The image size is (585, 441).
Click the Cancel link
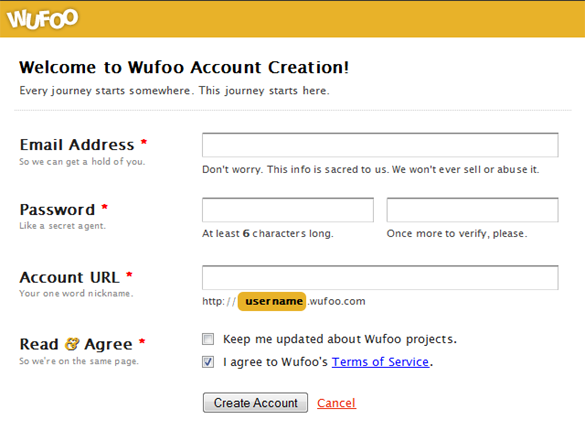pyautogui.click(x=337, y=403)
